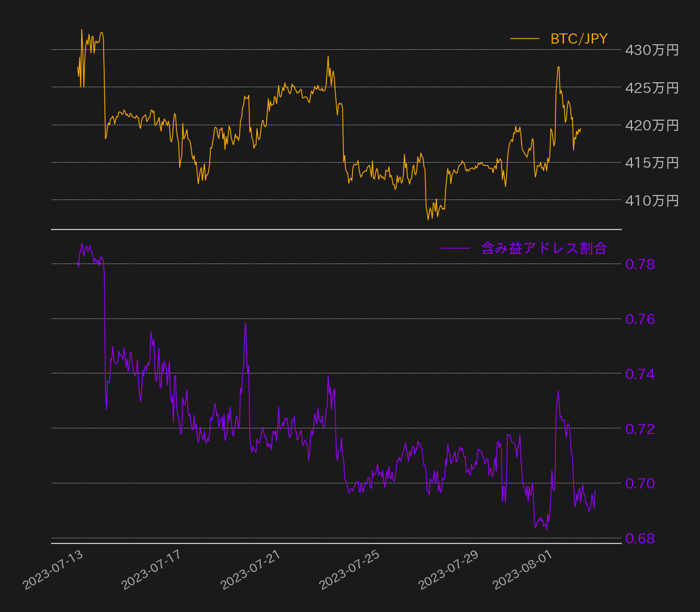Screen dimensions: 700x612
Task: Click the orange BTC/JPY legend line
Action: click(x=524, y=39)
